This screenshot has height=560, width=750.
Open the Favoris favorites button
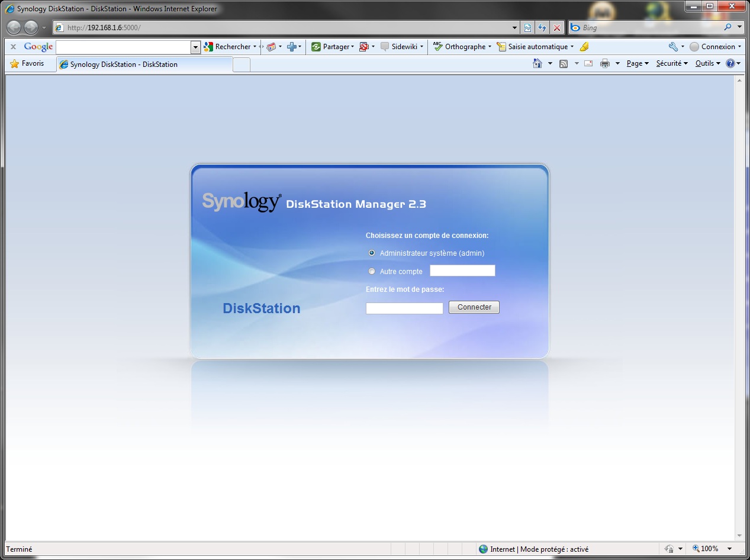[x=27, y=64]
